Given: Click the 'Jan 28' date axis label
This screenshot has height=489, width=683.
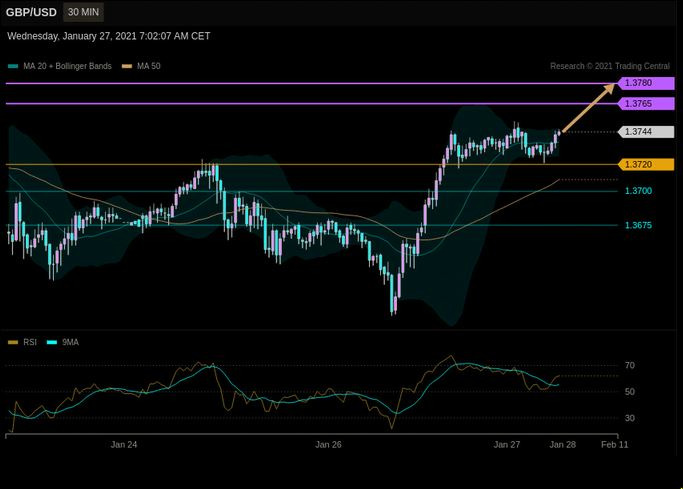Looking at the screenshot, I should click(562, 445).
